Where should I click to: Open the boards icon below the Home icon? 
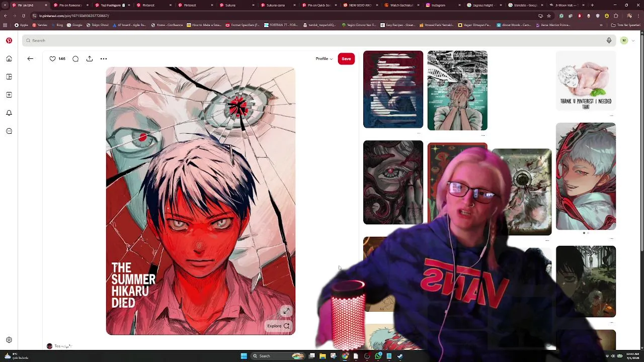(9, 77)
